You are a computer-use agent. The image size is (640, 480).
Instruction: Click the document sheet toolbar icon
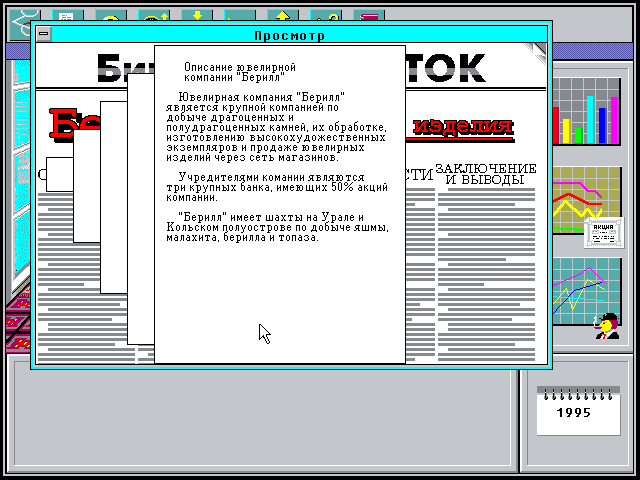[68, 15]
